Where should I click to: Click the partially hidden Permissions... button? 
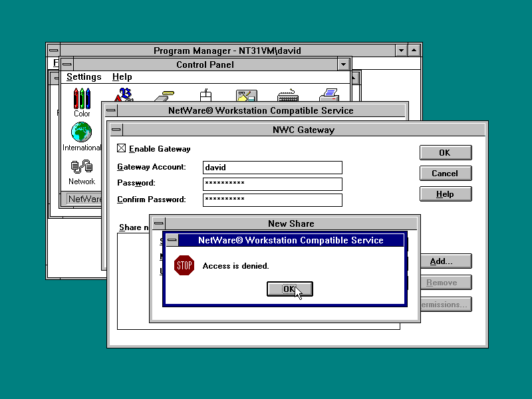[446, 305]
